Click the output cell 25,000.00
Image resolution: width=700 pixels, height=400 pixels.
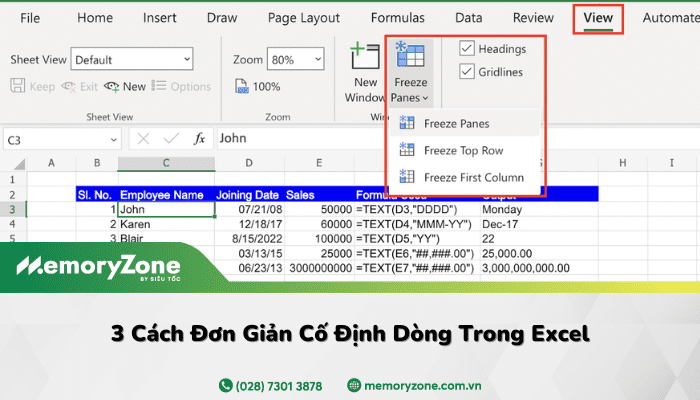click(539, 254)
